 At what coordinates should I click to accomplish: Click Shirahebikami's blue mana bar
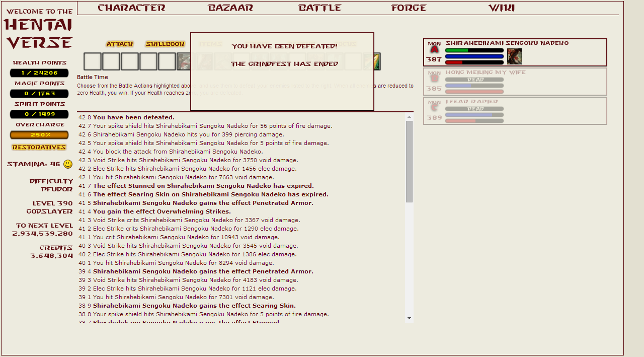pos(474,56)
